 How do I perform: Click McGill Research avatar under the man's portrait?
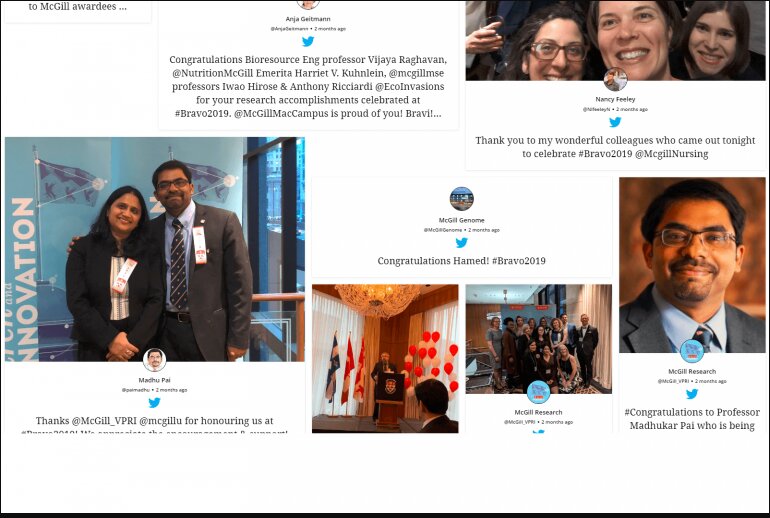click(692, 351)
